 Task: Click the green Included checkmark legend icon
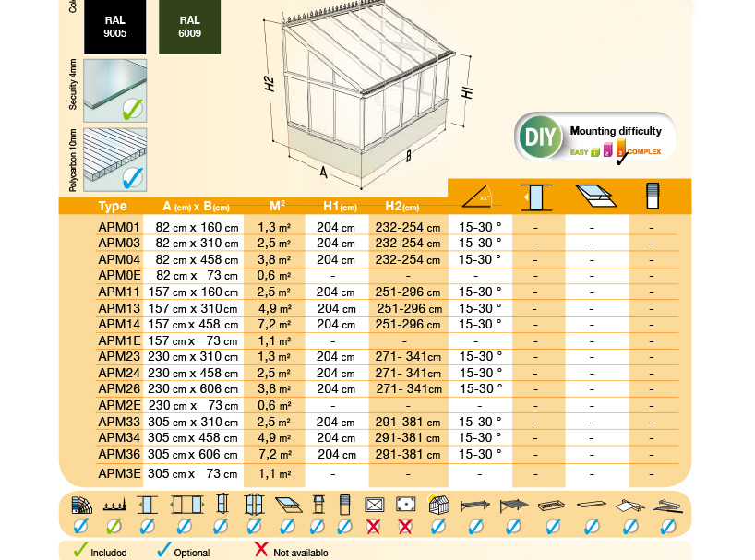(x=80, y=550)
